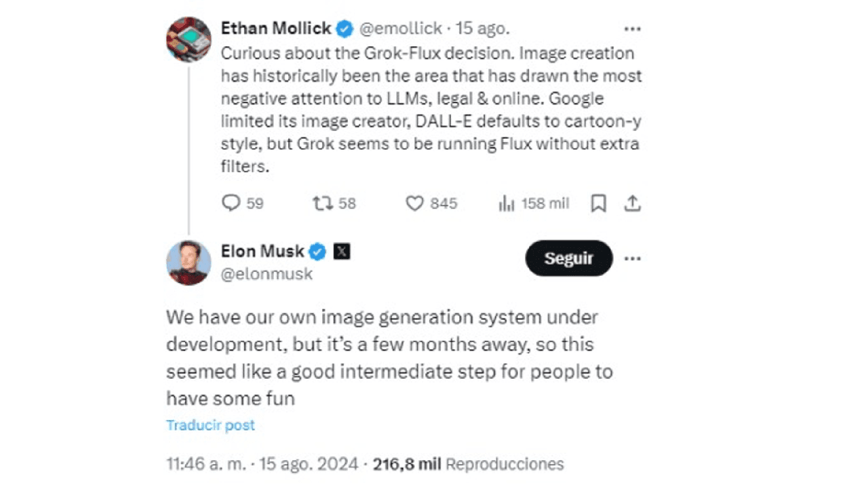Open the more options menu beside the Seguir button

coord(632,258)
